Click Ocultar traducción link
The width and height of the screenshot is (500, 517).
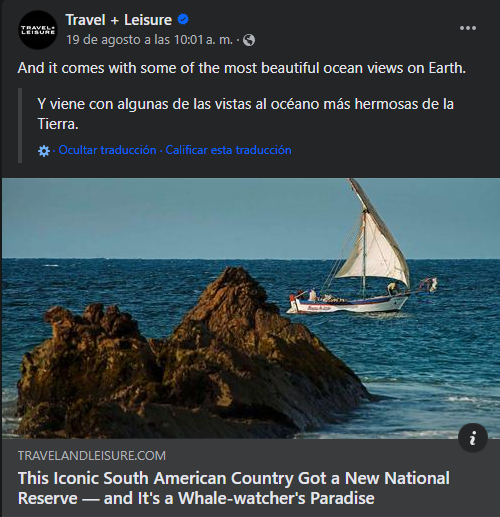pyautogui.click(x=107, y=150)
